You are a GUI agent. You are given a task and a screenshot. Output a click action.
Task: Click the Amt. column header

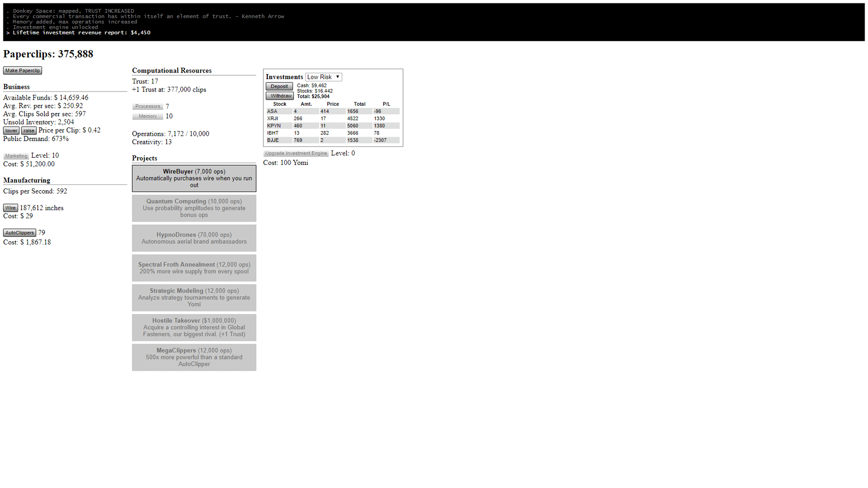point(306,104)
